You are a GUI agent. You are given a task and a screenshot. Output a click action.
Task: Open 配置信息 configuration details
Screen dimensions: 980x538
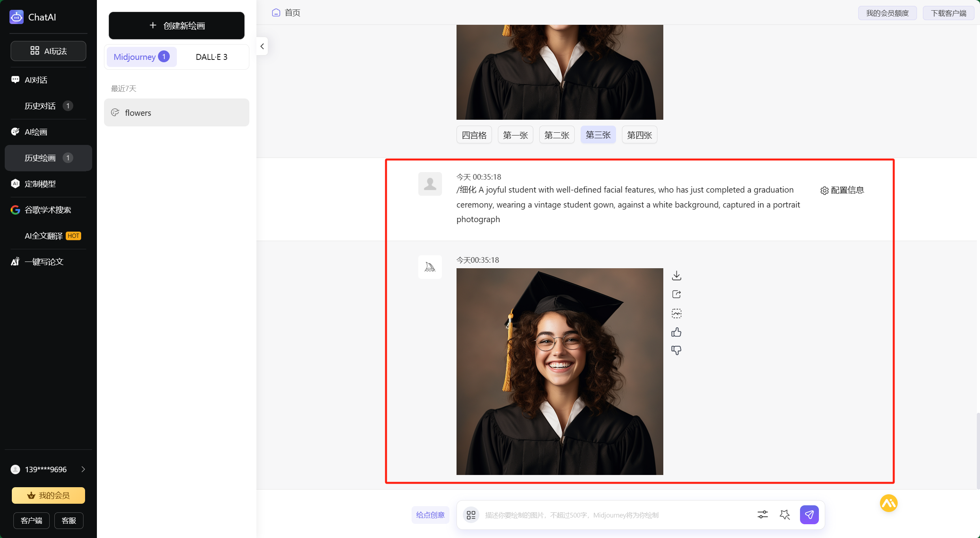pyautogui.click(x=842, y=190)
